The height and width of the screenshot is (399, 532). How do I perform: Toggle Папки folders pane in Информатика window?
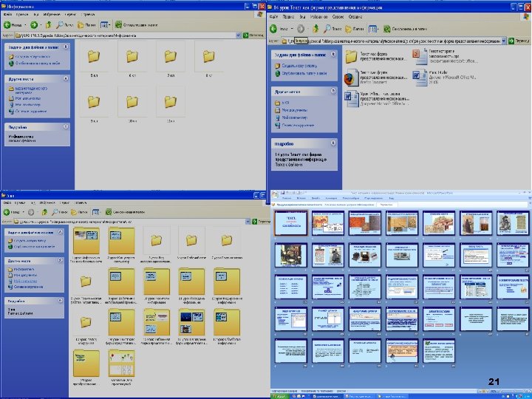(86, 25)
